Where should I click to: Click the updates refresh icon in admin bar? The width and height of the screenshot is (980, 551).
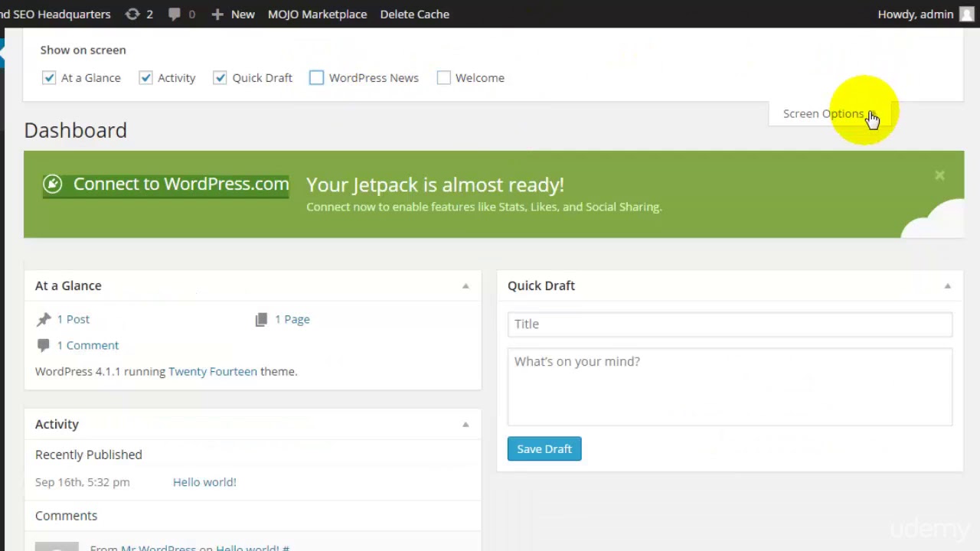coord(132,14)
